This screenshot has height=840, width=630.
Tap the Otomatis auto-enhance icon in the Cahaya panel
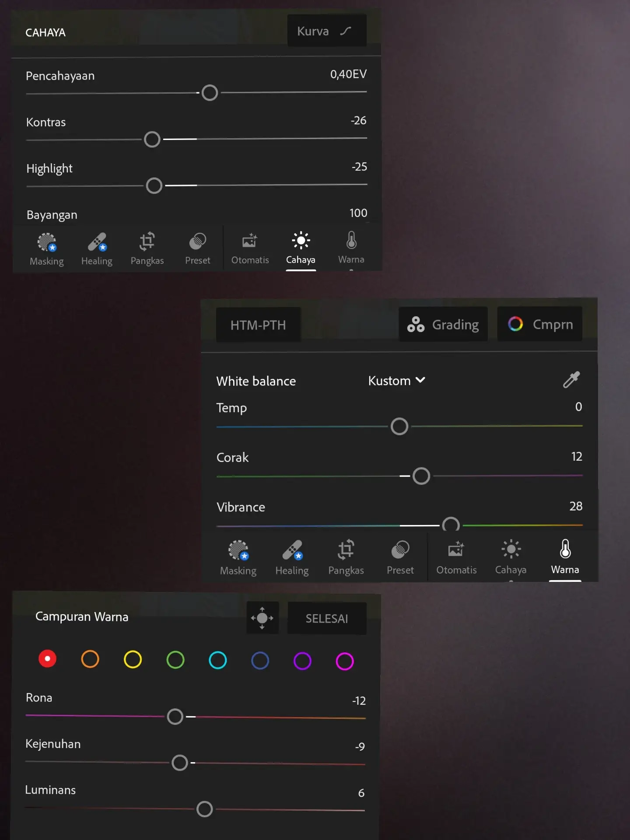point(250,248)
